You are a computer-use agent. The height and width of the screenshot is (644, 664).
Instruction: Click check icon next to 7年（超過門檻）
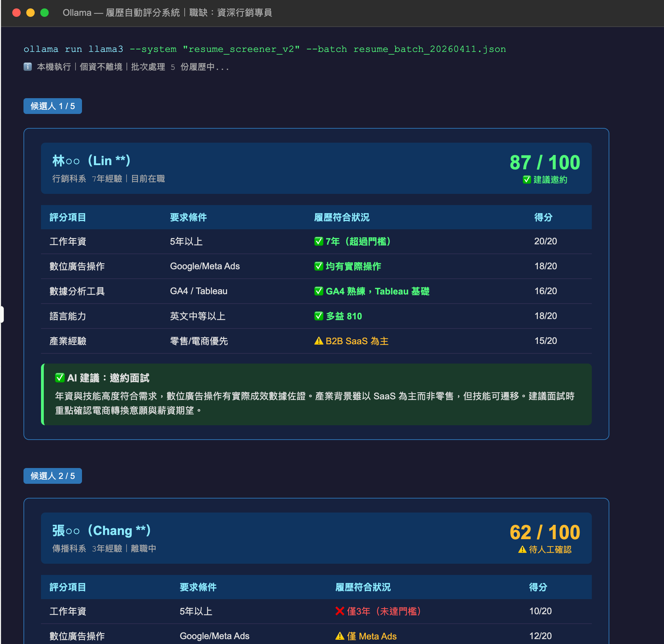(x=319, y=241)
